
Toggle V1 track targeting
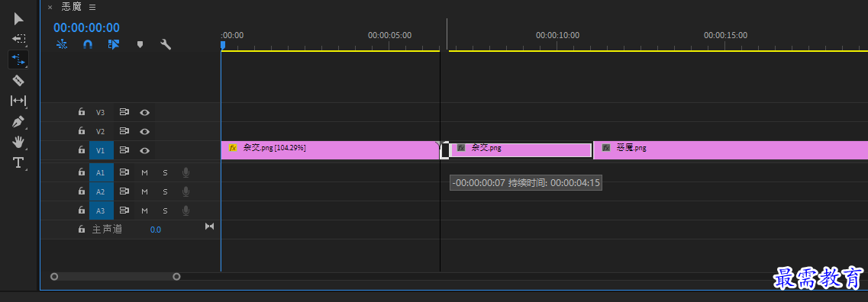[x=102, y=150]
